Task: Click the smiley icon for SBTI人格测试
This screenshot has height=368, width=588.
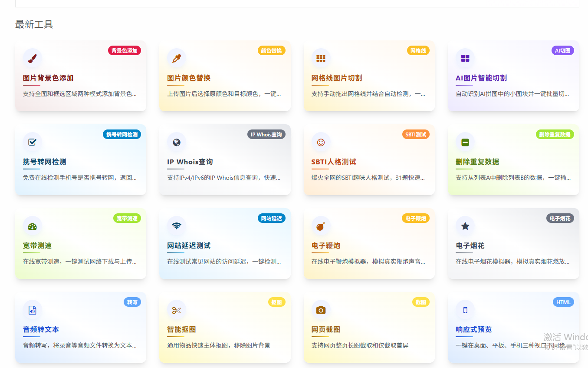Action: coord(321,142)
